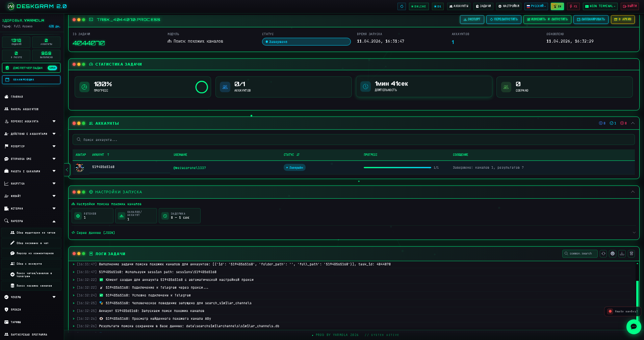Image resolution: width=644 pixels, height=340 pixels.
Task: Click the logs scroll-to-bottom icon
Action: (x=613, y=253)
